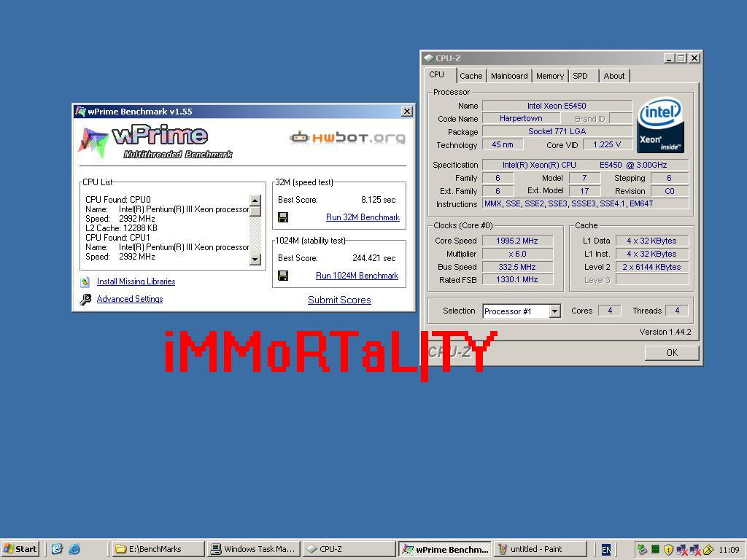Click the '244.421 sec' 1024M best score
Viewport: 747px width, 560px height.
[x=374, y=258]
